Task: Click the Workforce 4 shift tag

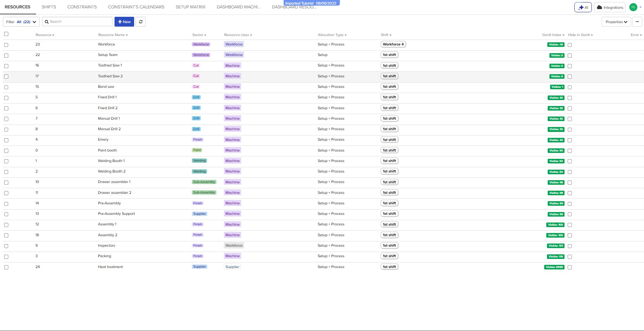Action: (x=393, y=44)
